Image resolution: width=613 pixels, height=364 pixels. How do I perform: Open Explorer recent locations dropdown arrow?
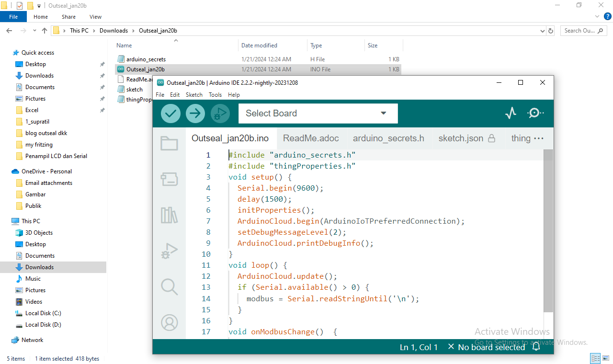pos(34,31)
